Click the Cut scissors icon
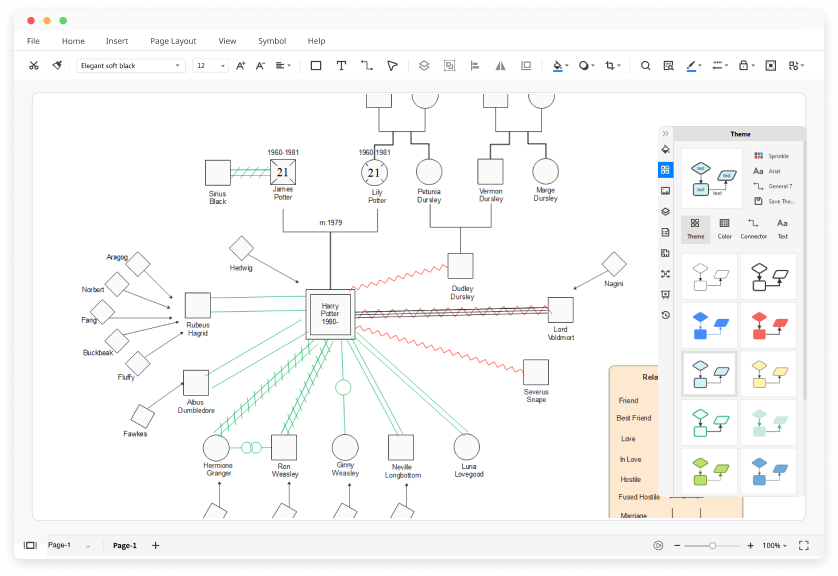 pyautogui.click(x=34, y=66)
